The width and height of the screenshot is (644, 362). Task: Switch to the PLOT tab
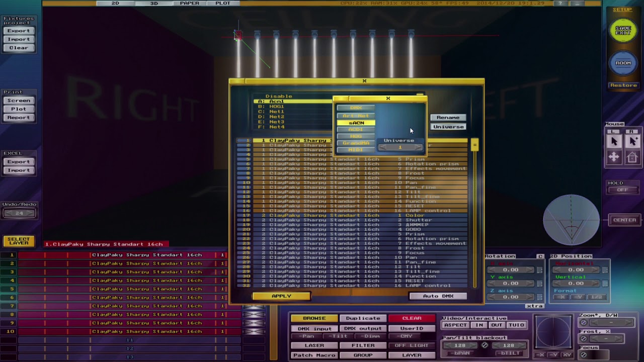[x=223, y=4]
